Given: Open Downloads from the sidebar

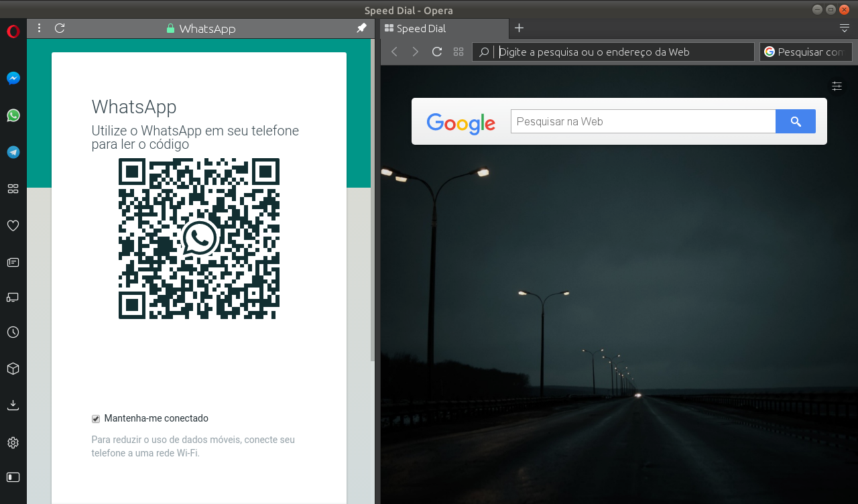Looking at the screenshot, I should [13, 405].
